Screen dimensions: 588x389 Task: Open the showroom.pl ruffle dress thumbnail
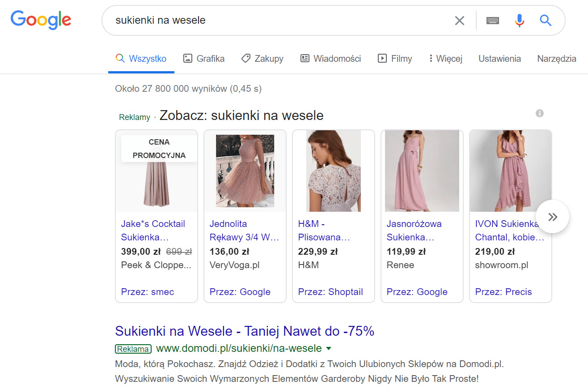[x=511, y=171]
